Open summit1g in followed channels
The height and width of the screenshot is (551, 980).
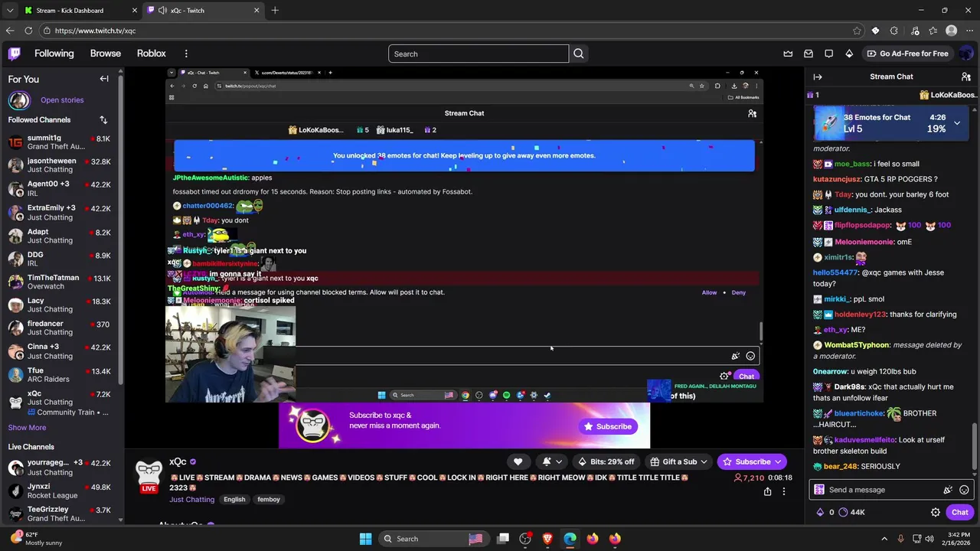(60, 142)
